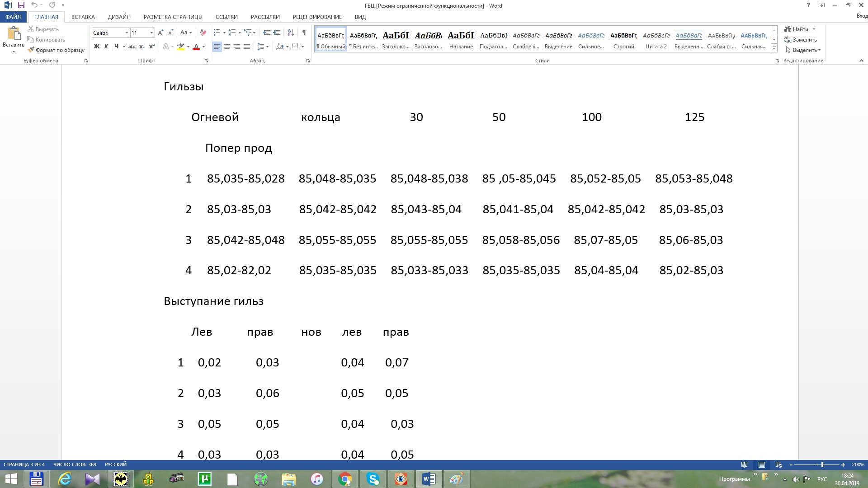Click the Sort A-Z icon
Image resolution: width=868 pixels, height=488 pixels.
[291, 33]
